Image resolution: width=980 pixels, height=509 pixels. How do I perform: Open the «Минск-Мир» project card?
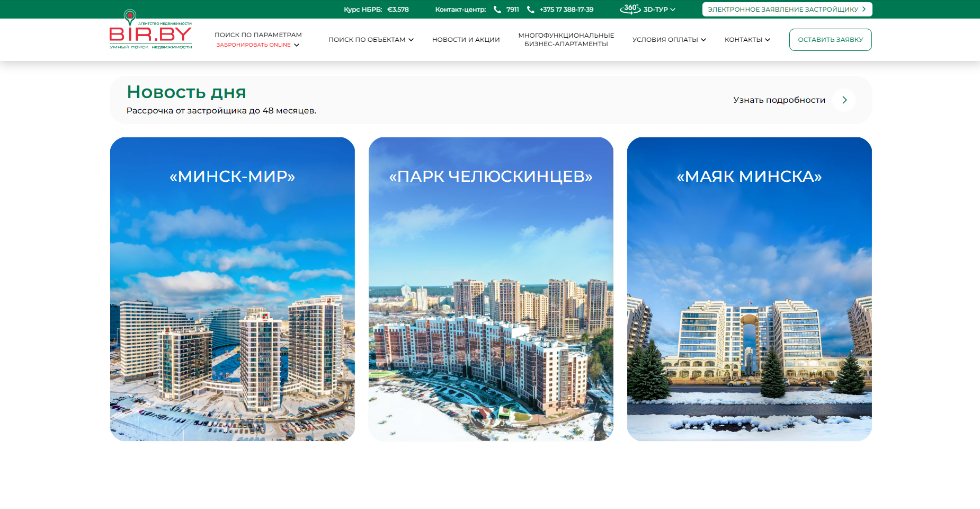[x=232, y=289]
